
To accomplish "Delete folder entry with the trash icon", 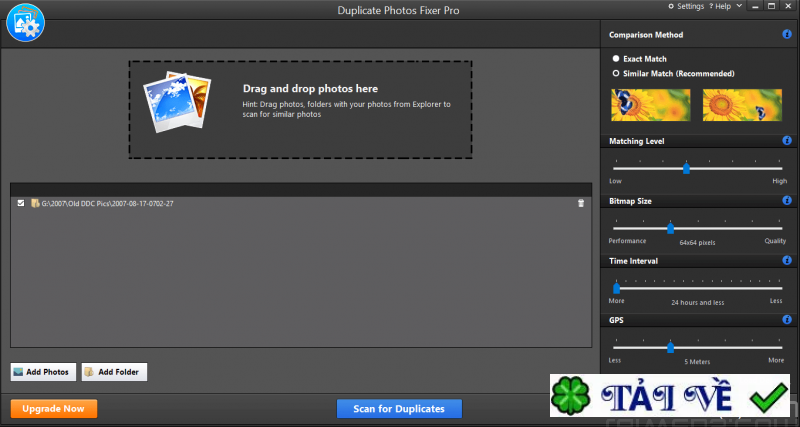I will click(x=581, y=203).
